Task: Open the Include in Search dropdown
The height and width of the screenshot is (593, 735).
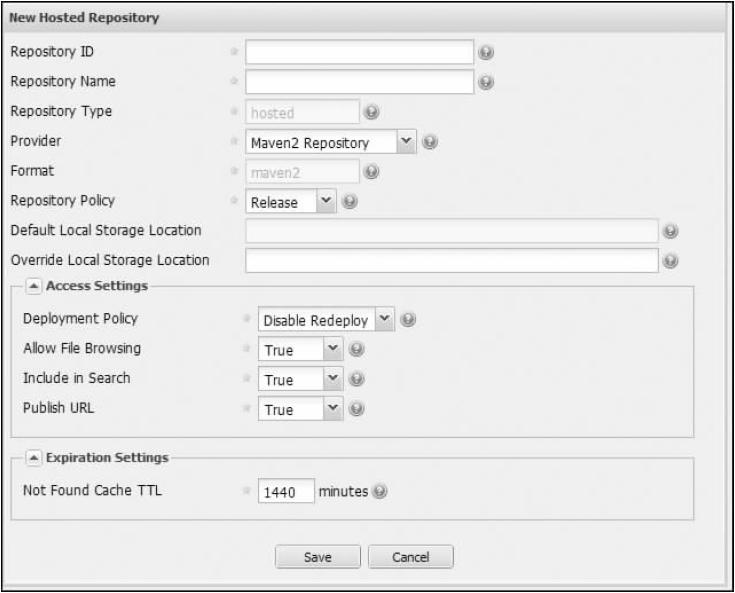Action: pyautogui.click(x=334, y=380)
